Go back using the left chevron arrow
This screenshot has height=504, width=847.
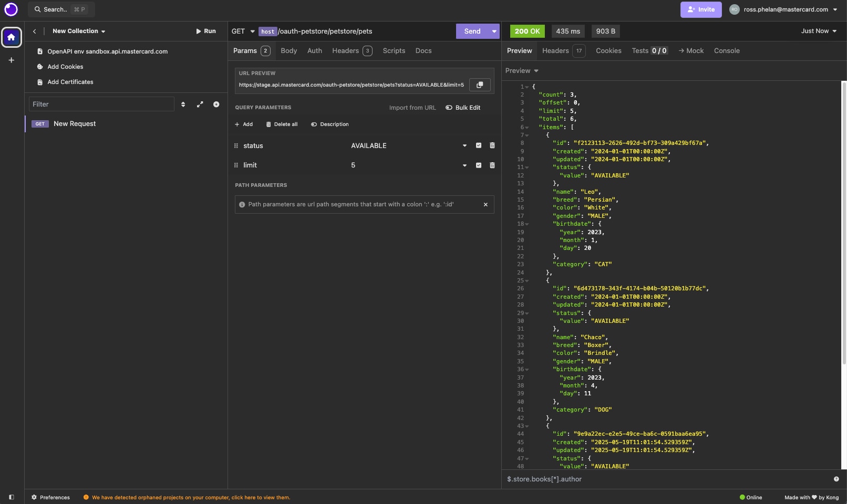35,31
